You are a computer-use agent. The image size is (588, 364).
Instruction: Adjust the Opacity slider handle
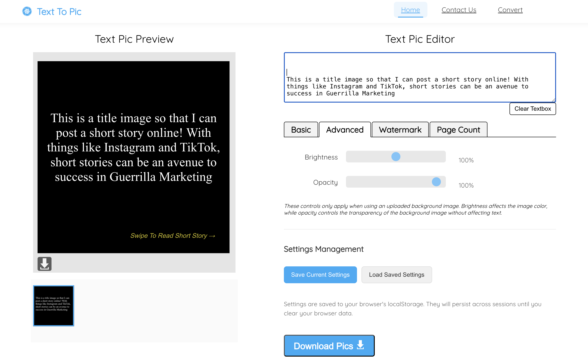tap(436, 182)
